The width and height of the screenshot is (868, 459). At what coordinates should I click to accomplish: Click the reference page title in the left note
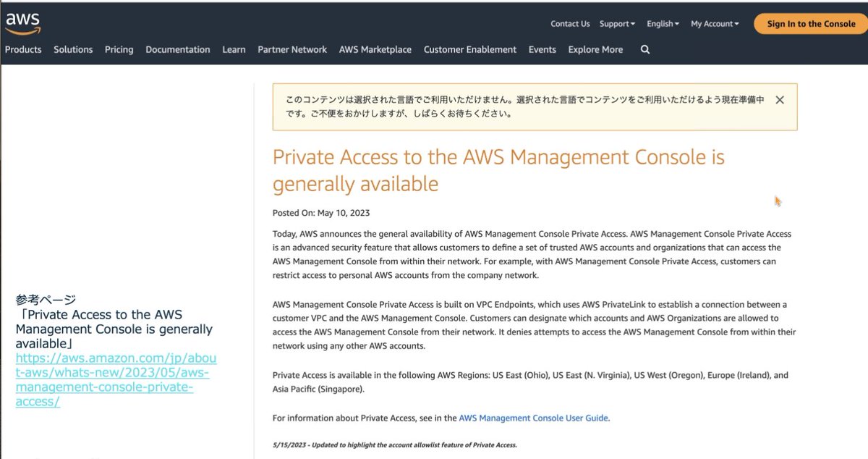[114, 329]
